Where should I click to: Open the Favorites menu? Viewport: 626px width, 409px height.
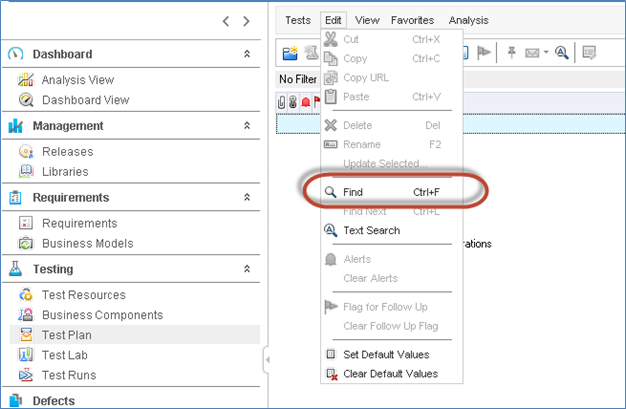(412, 20)
